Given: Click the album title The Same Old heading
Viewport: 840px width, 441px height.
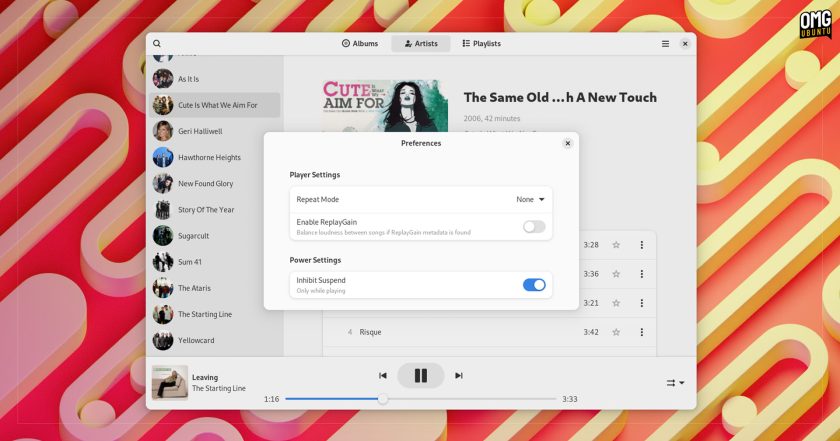Looking at the screenshot, I should pos(560,98).
